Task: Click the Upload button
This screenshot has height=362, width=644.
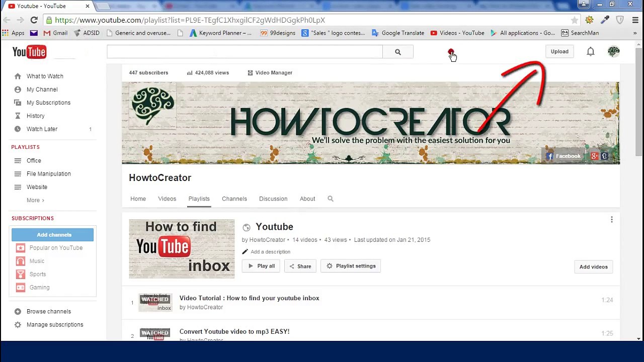Action: 559,51
